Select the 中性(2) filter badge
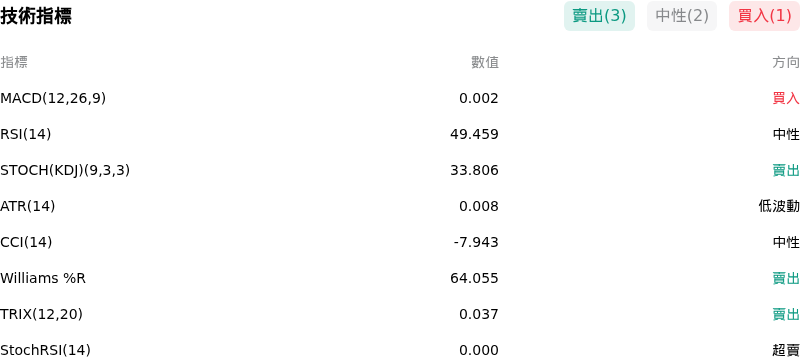800x360 pixels. point(682,16)
